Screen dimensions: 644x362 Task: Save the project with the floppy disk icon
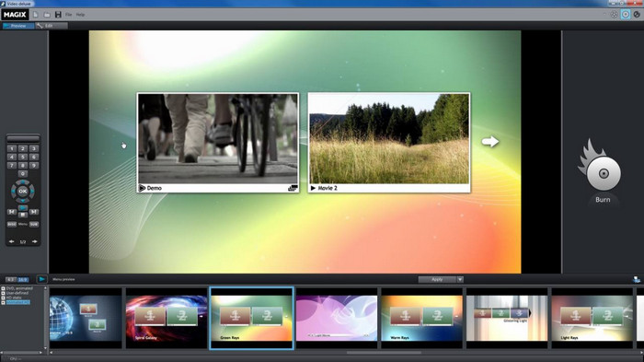pos(58,15)
